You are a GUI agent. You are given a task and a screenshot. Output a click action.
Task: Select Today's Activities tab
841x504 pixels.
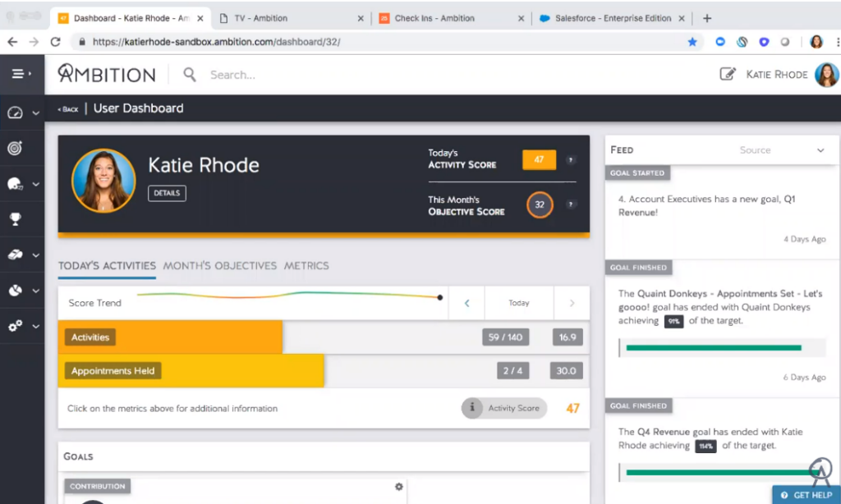(x=107, y=266)
